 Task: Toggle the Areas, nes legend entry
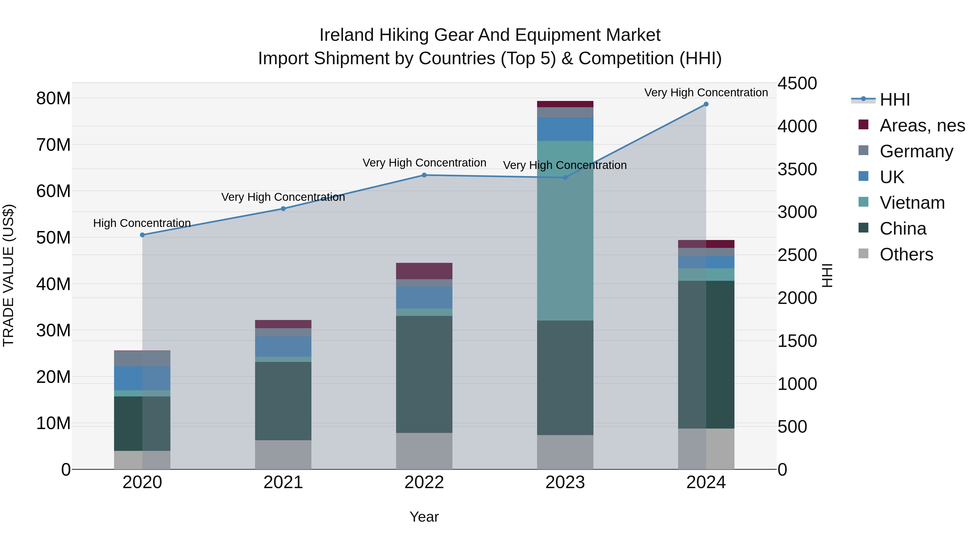[x=911, y=125]
